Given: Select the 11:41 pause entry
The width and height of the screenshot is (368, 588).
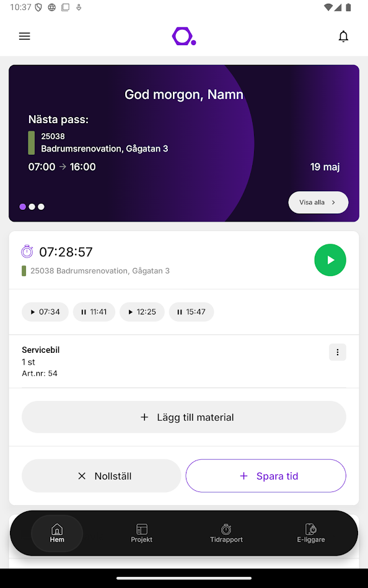Looking at the screenshot, I should [x=94, y=312].
